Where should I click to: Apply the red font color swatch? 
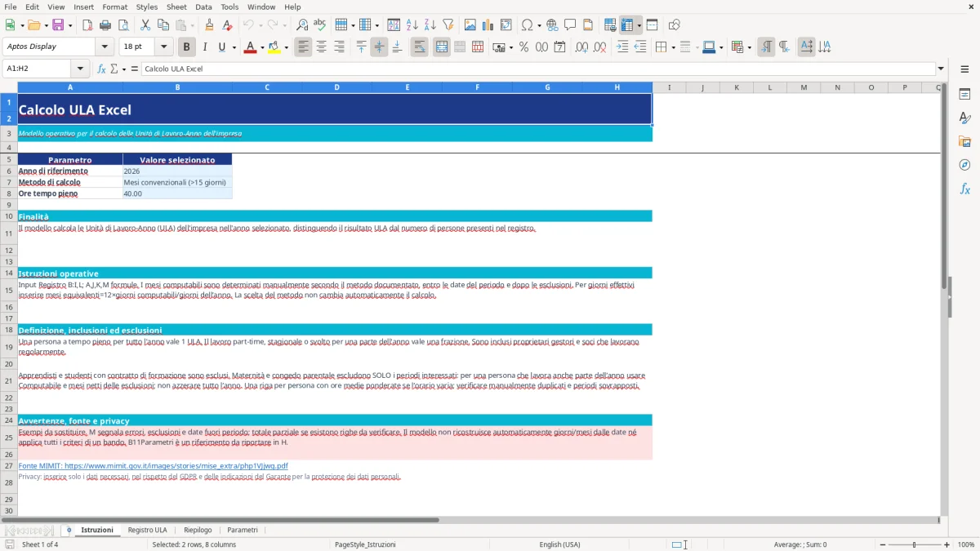pyautogui.click(x=250, y=47)
